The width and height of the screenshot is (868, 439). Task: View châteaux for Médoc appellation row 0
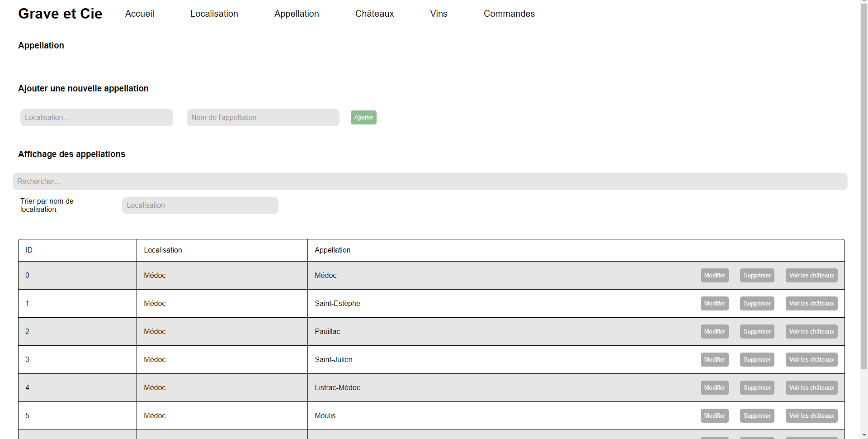[x=811, y=276]
